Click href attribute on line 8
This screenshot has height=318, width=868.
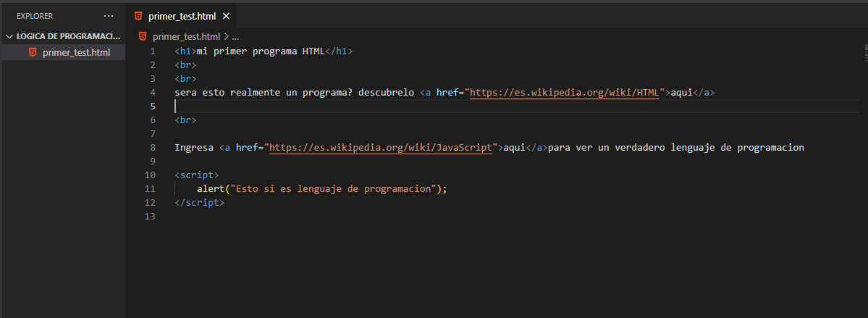tap(247, 148)
